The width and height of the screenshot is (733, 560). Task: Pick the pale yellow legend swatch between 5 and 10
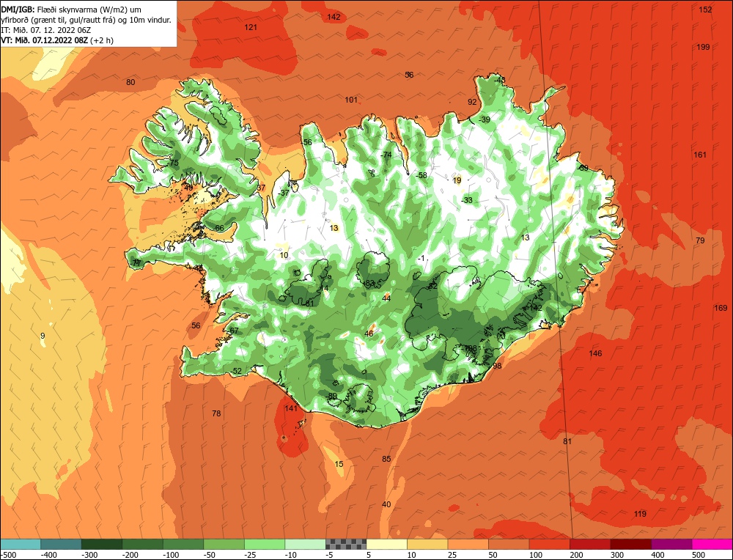pyautogui.click(x=386, y=544)
